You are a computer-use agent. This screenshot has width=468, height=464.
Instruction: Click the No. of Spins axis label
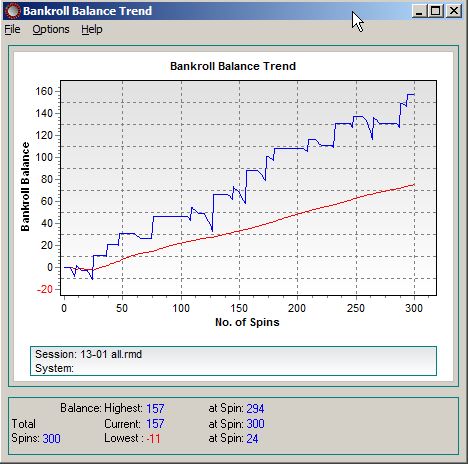(247, 322)
